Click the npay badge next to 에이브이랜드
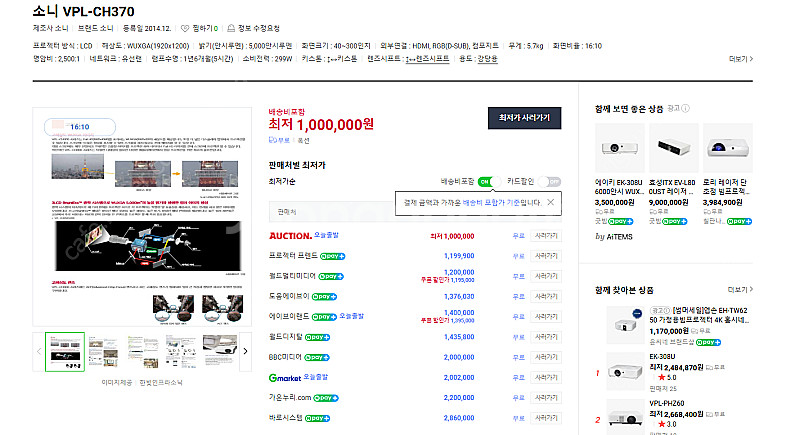The height and width of the screenshot is (435, 800). (x=324, y=317)
